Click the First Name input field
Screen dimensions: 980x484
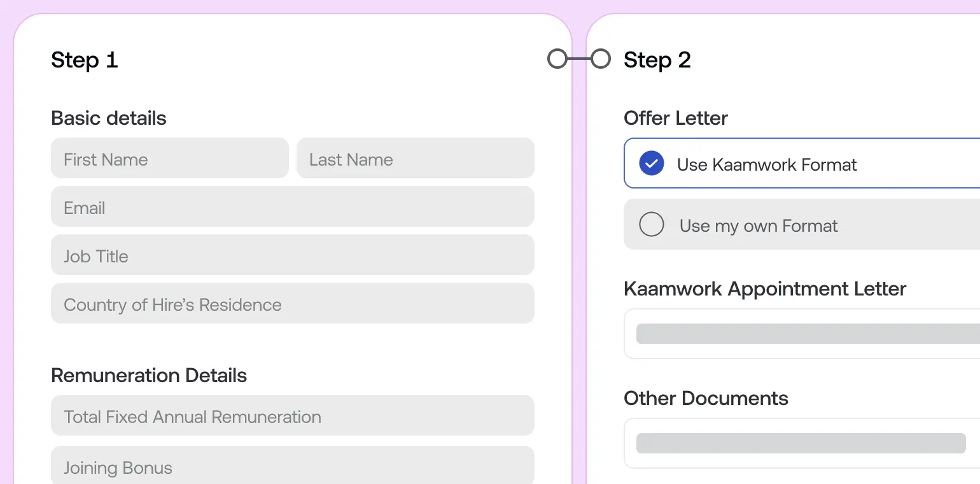[x=169, y=158]
